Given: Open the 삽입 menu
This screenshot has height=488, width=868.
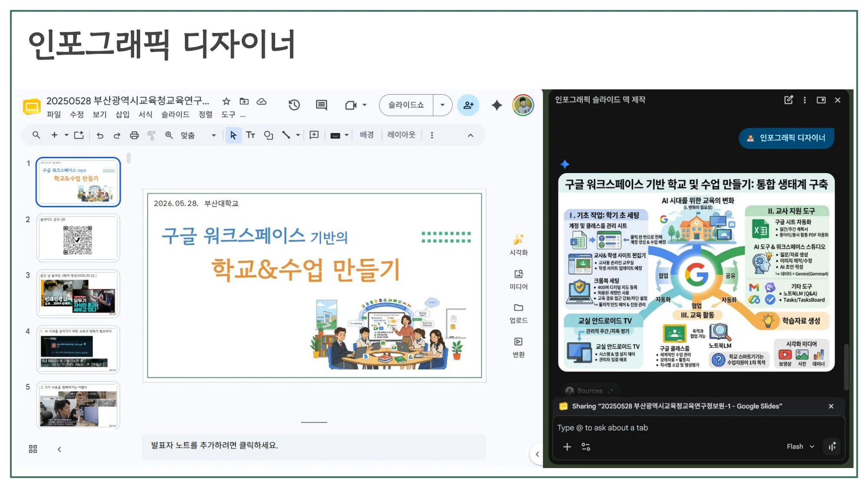Looking at the screenshot, I should pos(123,115).
